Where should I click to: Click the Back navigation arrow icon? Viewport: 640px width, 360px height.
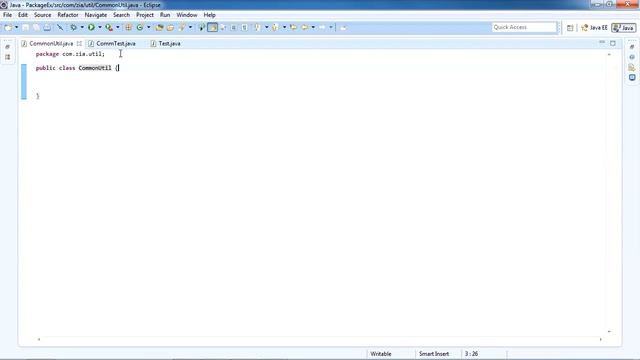coord(304,27)
